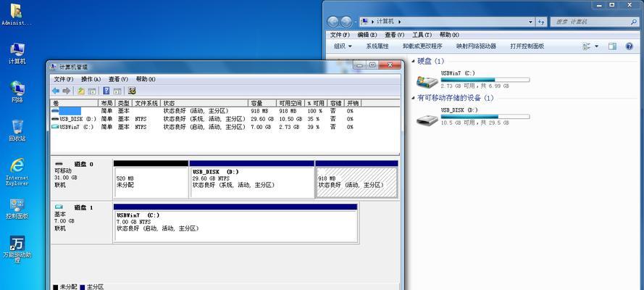Screen dimensions: 644x290
Task: Click the Up-one-level folder toolbar icon
Action: (x=81, y=91)
